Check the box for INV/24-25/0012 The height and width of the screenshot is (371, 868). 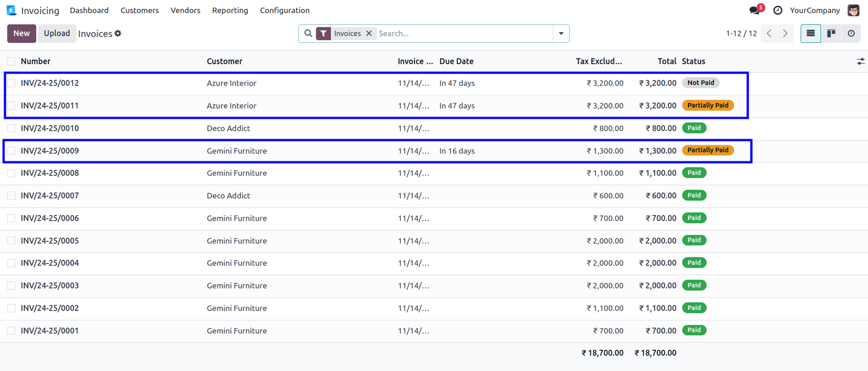pos(11,83)
